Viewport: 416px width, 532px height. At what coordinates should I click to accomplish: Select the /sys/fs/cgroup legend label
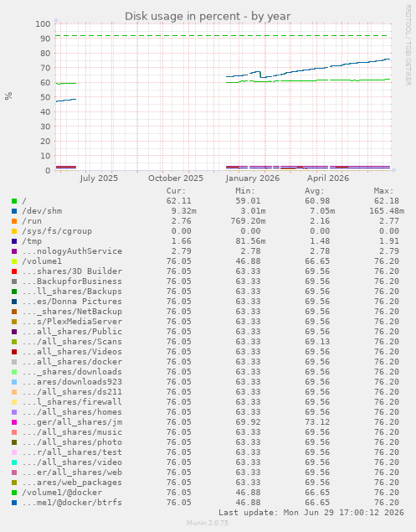point(57,231)
